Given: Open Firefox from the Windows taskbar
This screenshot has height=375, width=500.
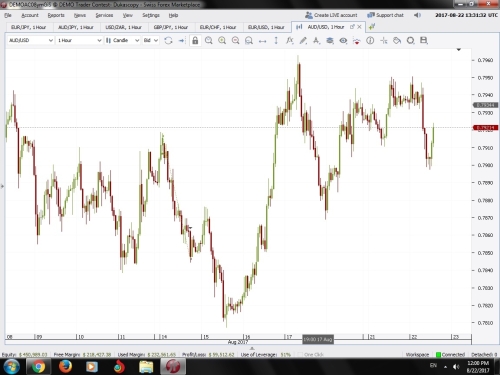Looking at the screenshot, I should (65, 367).
